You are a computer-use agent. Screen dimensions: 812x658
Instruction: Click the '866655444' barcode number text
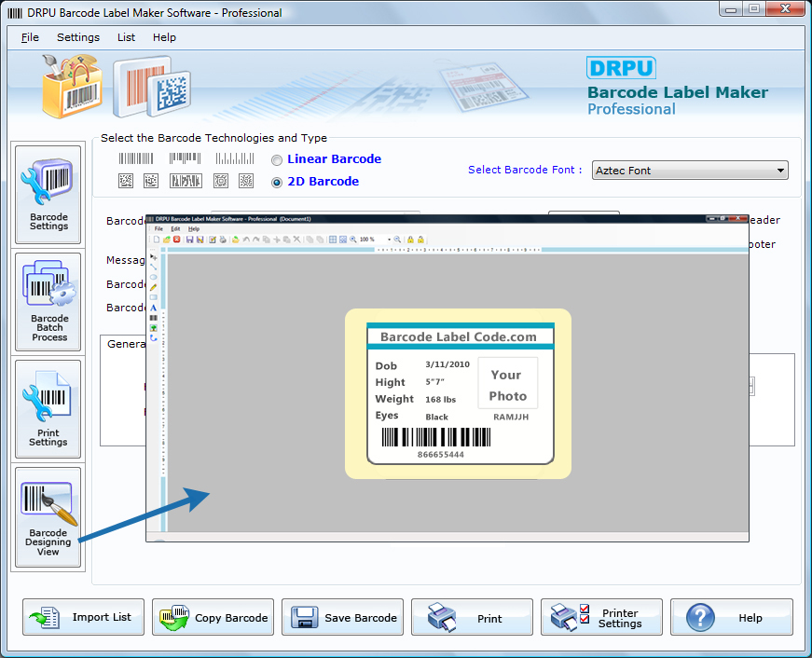[441, 455]
